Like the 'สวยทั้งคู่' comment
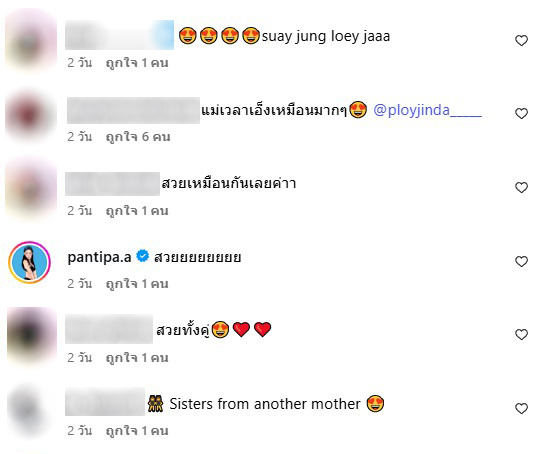The height and width of the screenshot is (454, 540). click(x=521, y=334)
